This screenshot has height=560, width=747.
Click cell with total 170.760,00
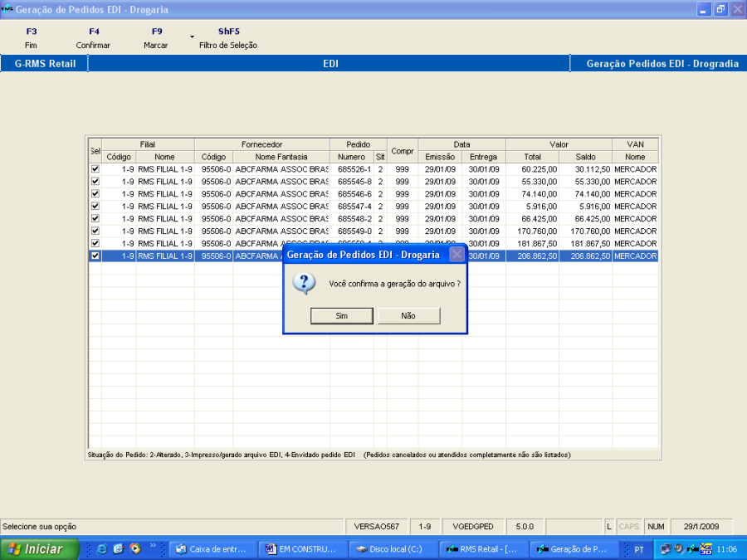coord(532,231)
